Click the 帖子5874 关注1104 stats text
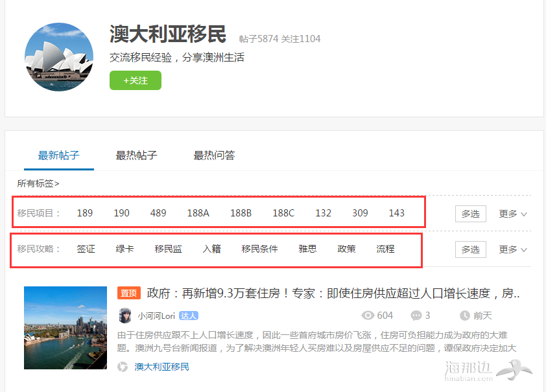Image resolution: width=546 pixels, height=392 pixels. click(x=279, y=39)
